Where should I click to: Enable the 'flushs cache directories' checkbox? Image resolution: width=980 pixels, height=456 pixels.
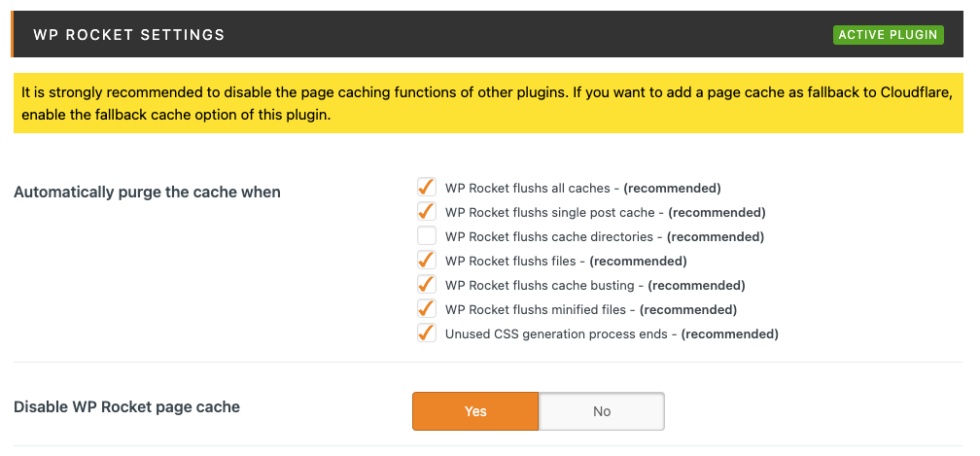coord(427,236)
